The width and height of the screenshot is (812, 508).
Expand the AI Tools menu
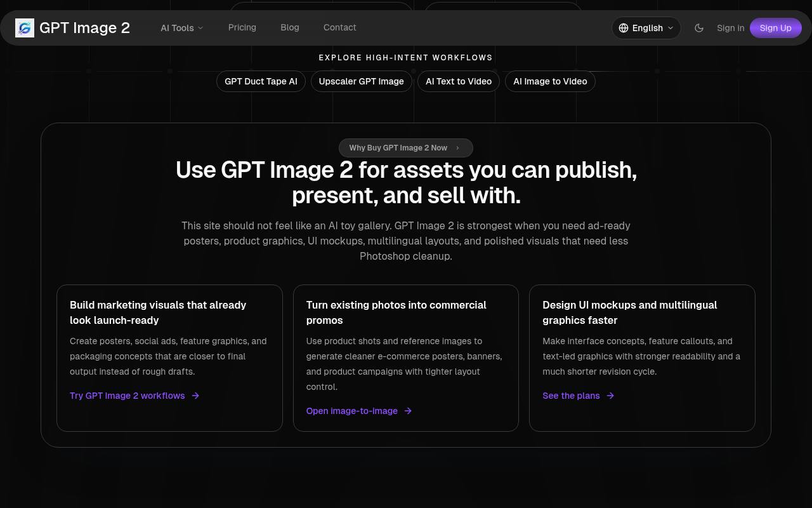click(182, 28)
